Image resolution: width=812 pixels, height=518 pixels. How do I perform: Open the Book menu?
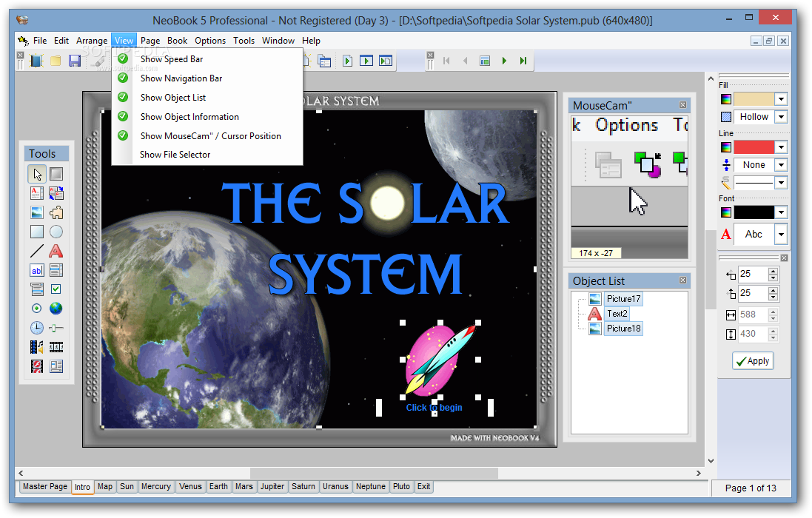click(177, 41)
